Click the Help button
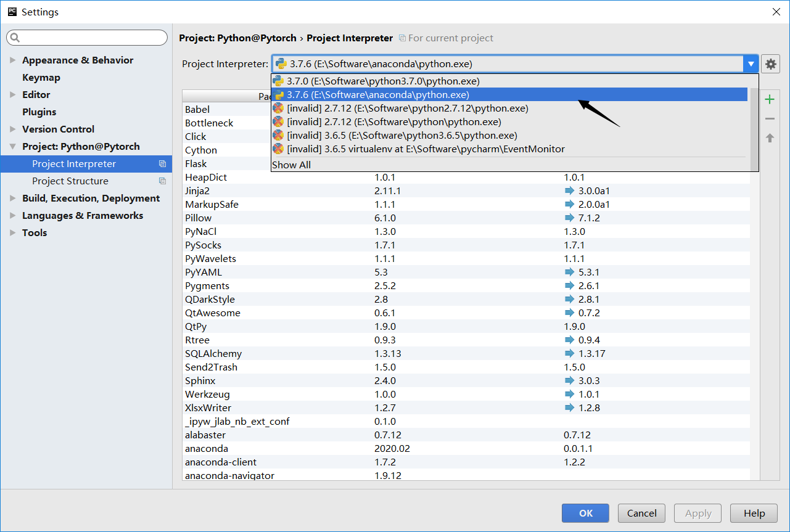The image size is (790, 532). [754, 513]
